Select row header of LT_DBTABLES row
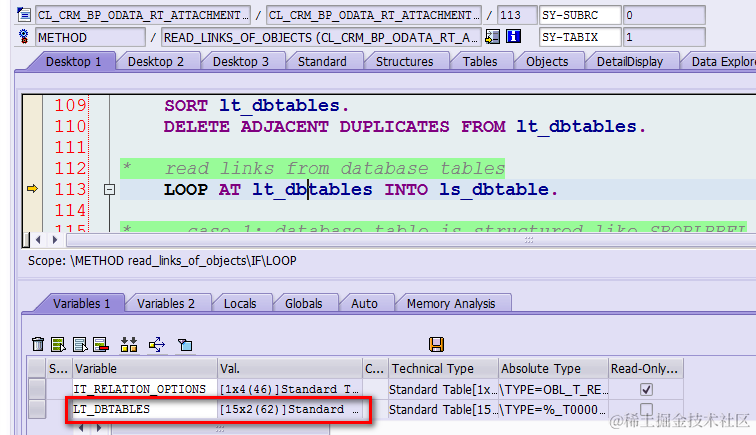The image size is (756, 435). pos(36,409)
